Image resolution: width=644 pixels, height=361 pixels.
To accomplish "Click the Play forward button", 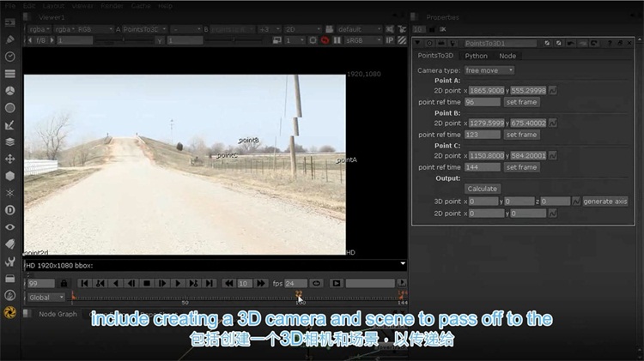I will click(178, 283).
